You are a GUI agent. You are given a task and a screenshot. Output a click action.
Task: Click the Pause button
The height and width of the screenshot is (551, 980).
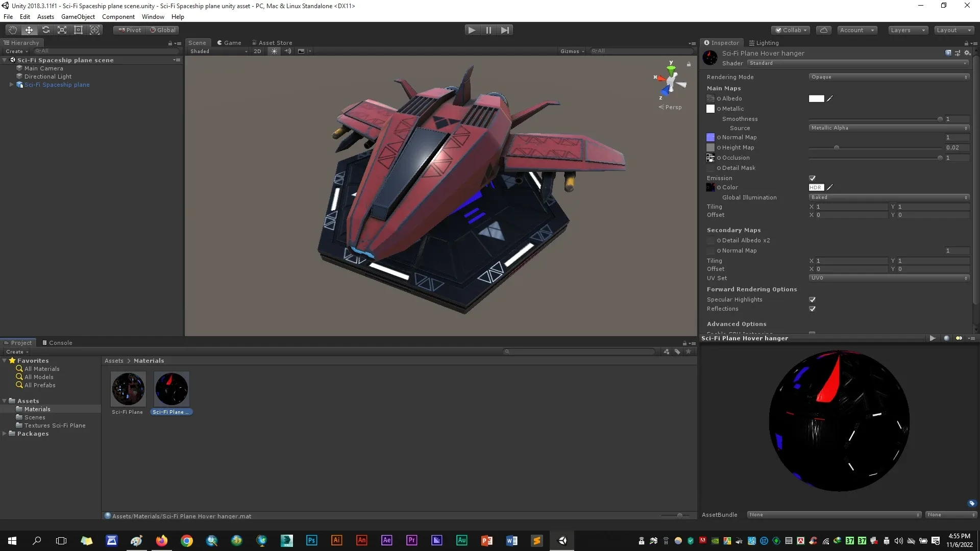point(488,30)
